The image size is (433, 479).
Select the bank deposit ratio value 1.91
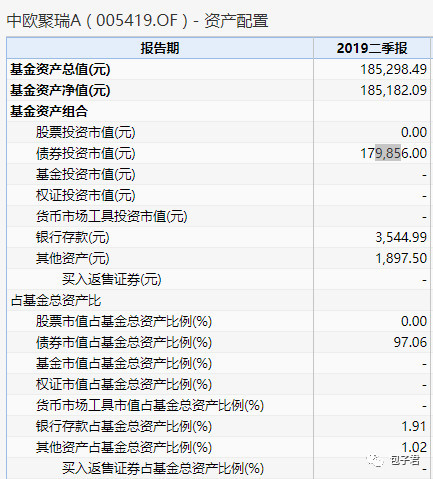[414, 426]
